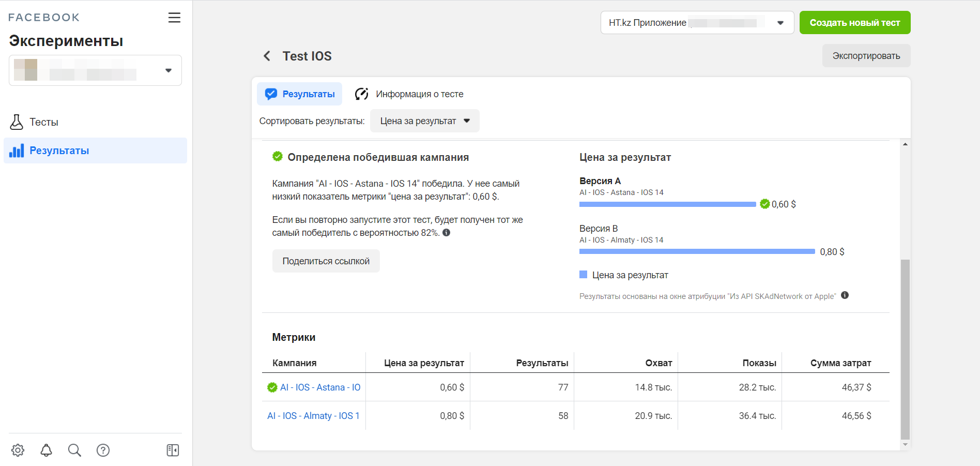Click the Экспортировать button
The height and width of the screenshot is (466, 980).
point(866,56)
